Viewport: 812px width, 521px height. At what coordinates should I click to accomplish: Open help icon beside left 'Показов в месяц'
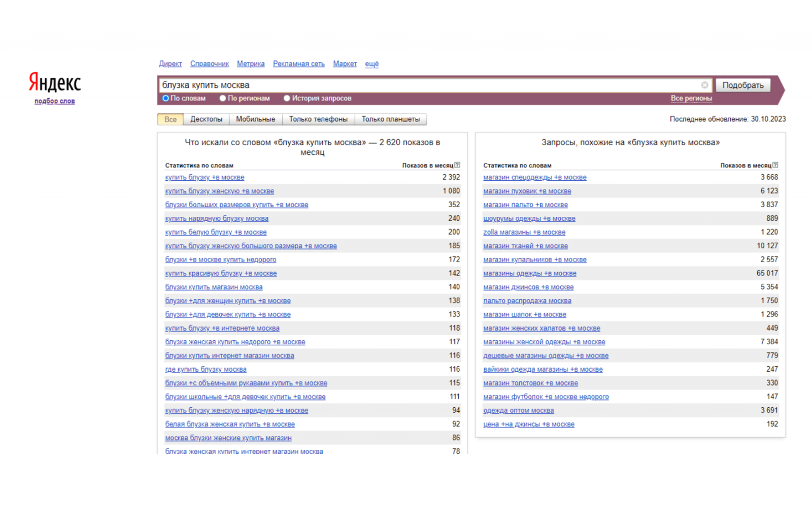pos(457,165)
